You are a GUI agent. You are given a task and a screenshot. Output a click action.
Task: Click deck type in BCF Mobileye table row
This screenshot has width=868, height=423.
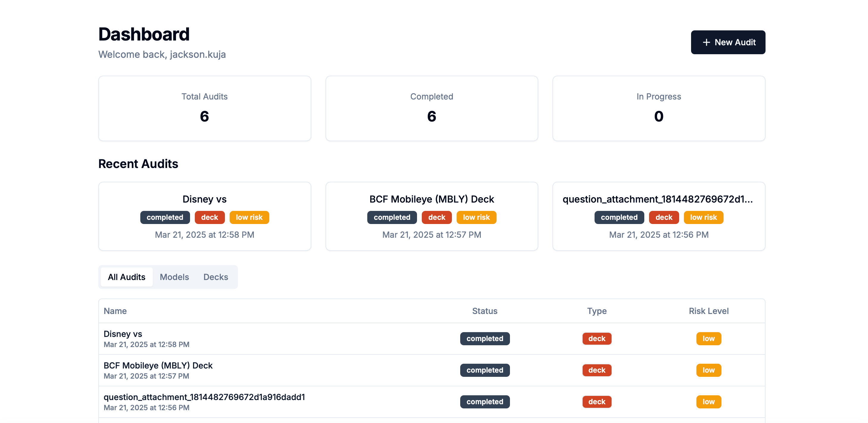[x=597, y=370]
